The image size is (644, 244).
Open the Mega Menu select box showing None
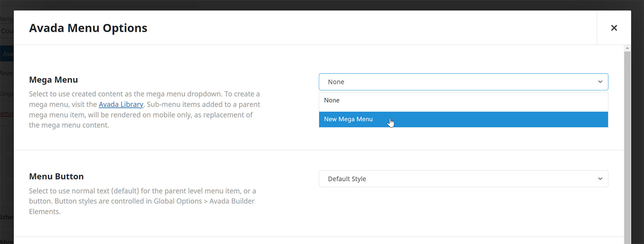click(x=463, y=82)
